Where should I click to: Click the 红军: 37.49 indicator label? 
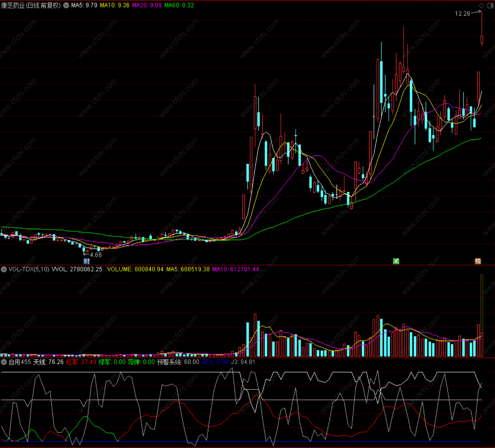(81, 362)
